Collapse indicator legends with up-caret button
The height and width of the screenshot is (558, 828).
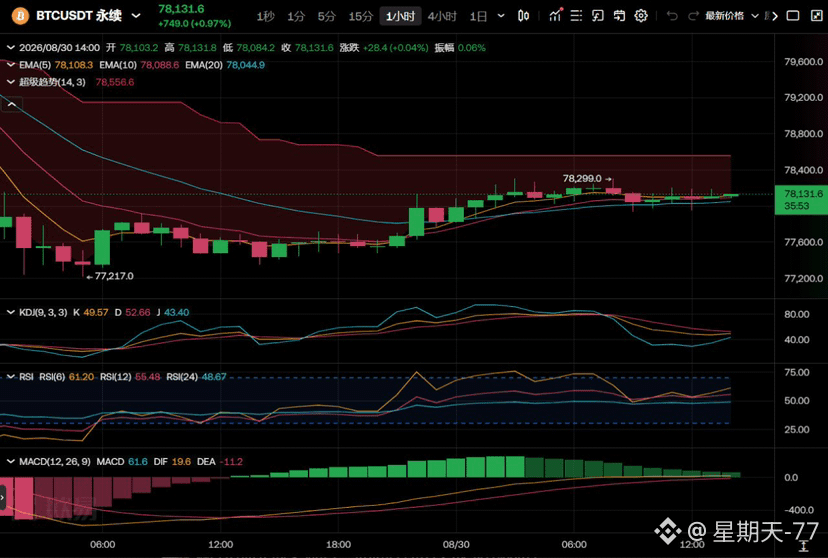pos(12,105)
